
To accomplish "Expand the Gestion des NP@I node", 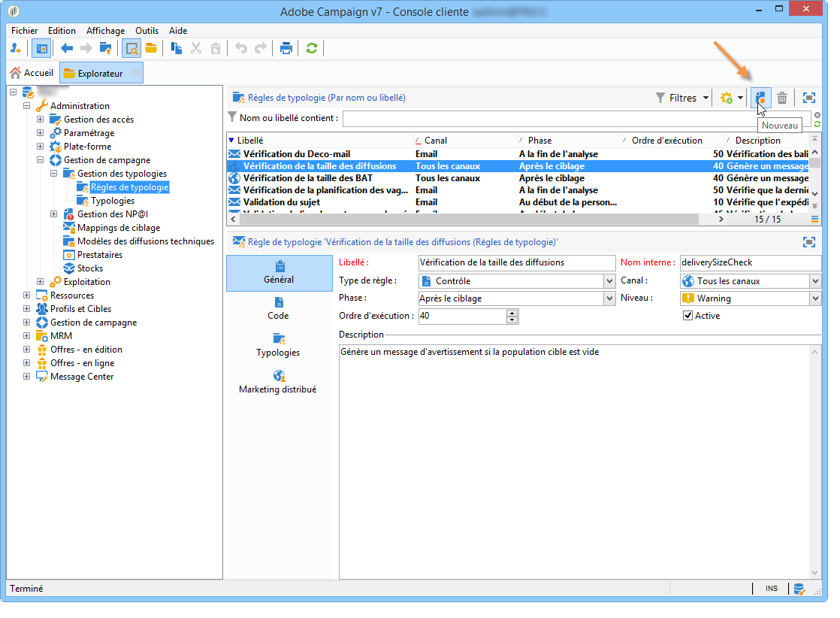I will pyautogui.click(x=53, y=214).
